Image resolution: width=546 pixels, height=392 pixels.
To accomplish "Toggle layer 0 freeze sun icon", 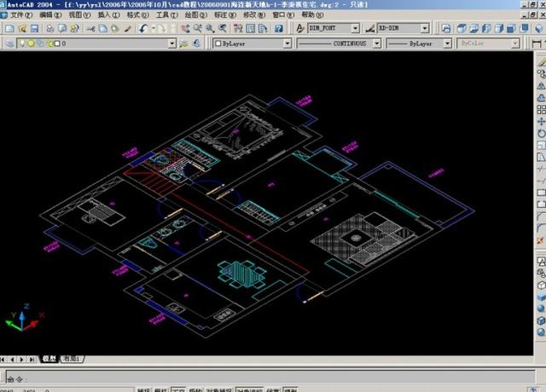I will (31, 43).
